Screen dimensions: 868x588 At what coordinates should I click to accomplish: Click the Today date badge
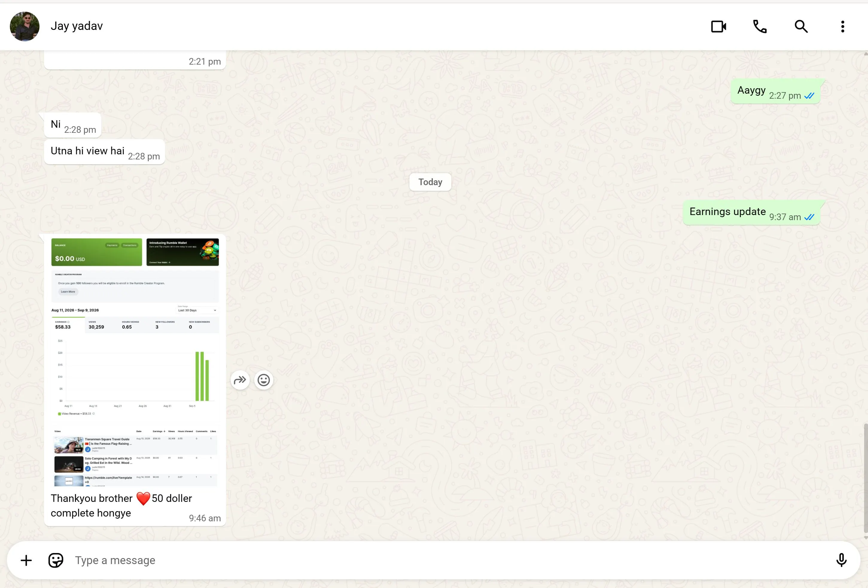coord(430,182)
